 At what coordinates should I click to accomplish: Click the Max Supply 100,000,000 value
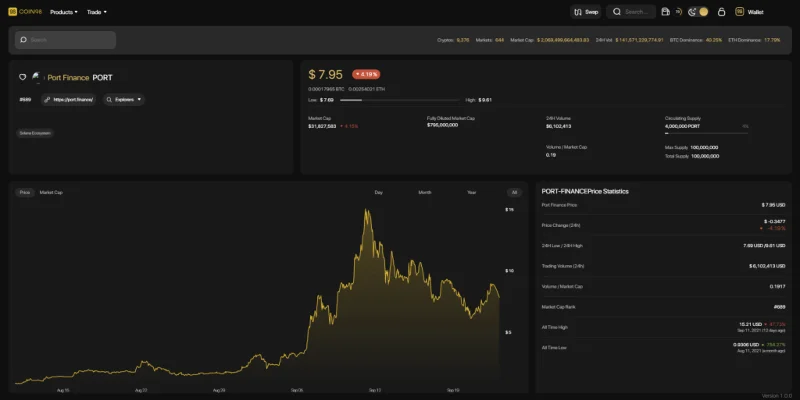[x=705, y=147]
